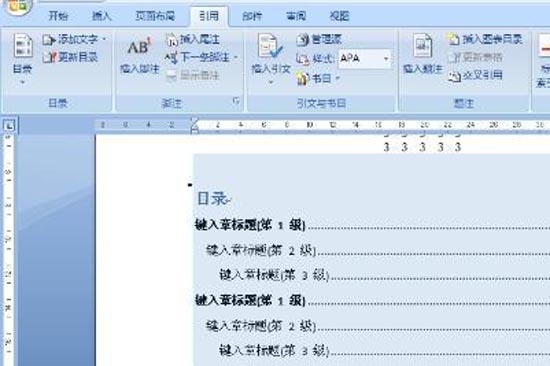
Task: Click the 插入引文 citation icon
Action: click(x=270, y=46)
